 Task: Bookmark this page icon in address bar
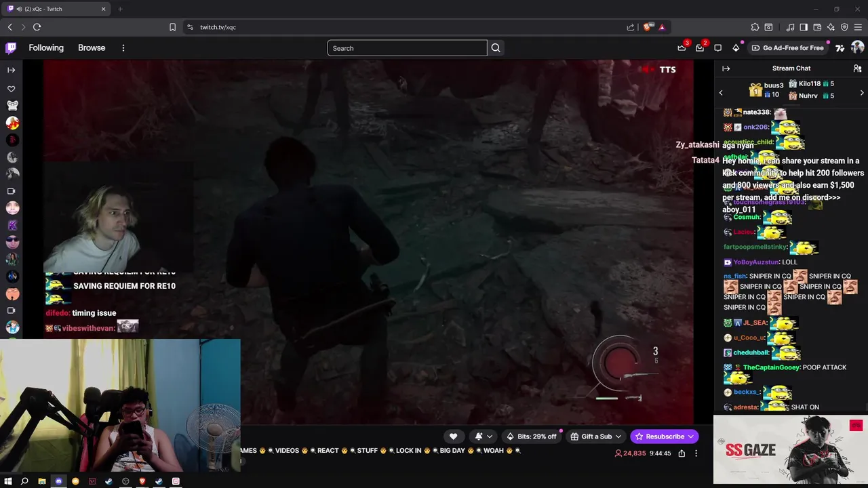tap(172, 27)
